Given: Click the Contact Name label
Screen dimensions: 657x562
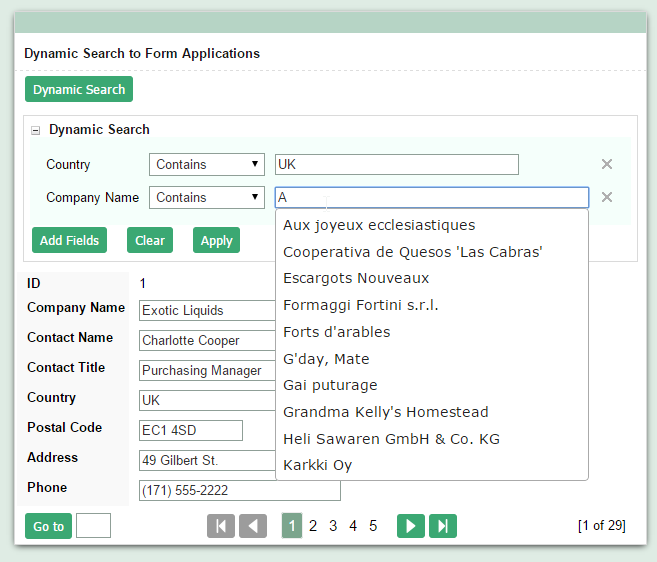Looking at the screenshot, I should click(70, 337).
